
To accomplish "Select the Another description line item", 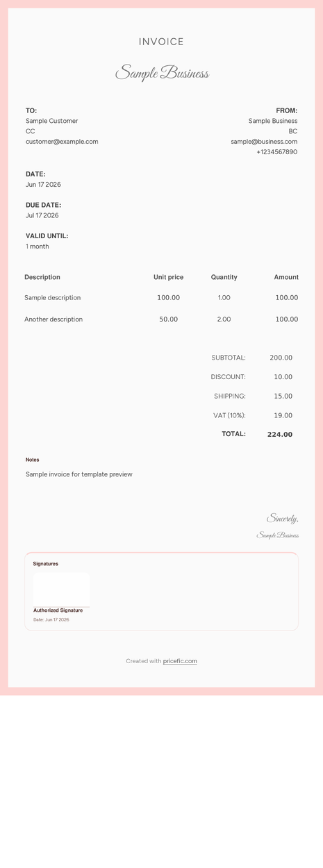I will click(53, 319).
